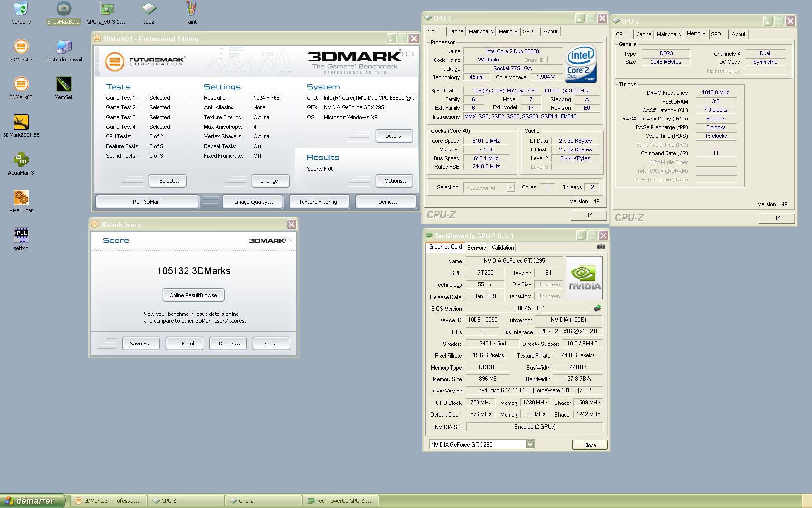Image resolution: width=812 pixels, height=508 pixels.
Task: Launch 3DMark2001 SE desktop icon
Action: pyautogui.click(x=21, y=126)
